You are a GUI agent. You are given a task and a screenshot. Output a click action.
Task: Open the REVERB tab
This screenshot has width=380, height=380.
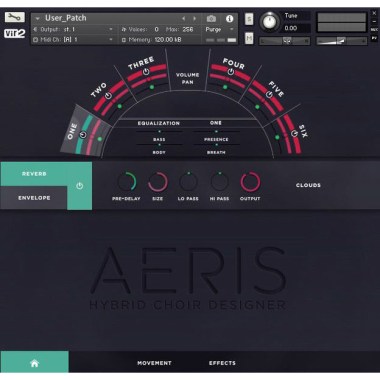(x=34, y=174)
